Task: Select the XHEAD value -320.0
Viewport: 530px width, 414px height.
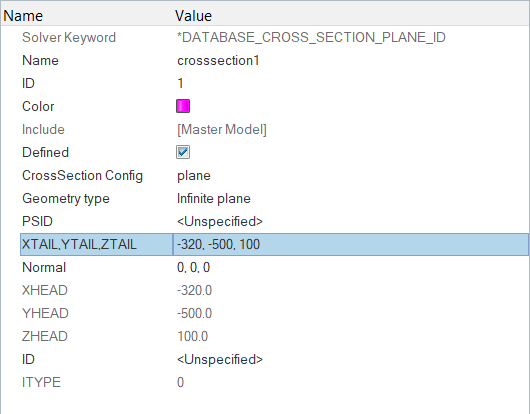Action: 194,290
